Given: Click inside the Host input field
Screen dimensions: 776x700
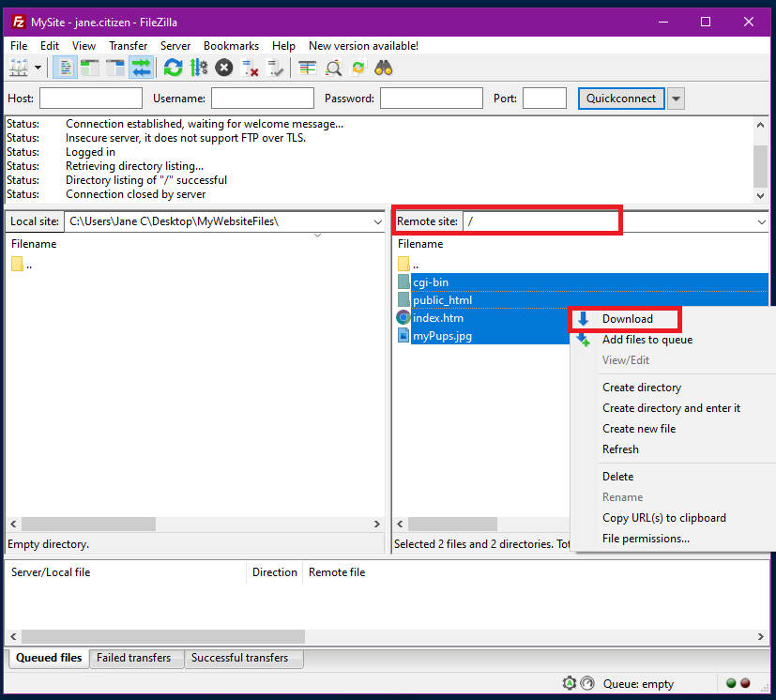Looking at the screenshot, I should click(90, 98).
